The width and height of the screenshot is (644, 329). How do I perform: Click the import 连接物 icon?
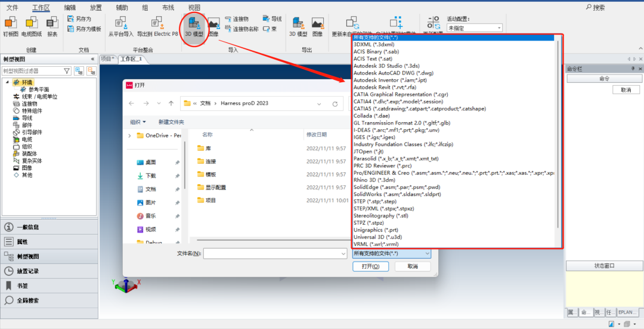[x=228, y=19]
